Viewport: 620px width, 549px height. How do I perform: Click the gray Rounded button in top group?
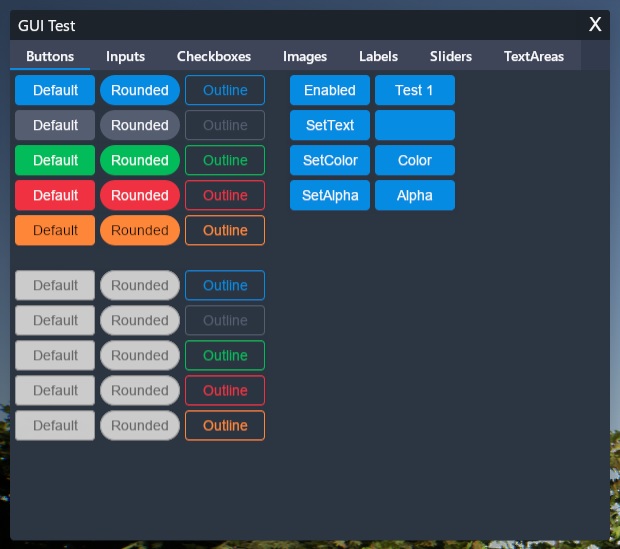(140, 125)
